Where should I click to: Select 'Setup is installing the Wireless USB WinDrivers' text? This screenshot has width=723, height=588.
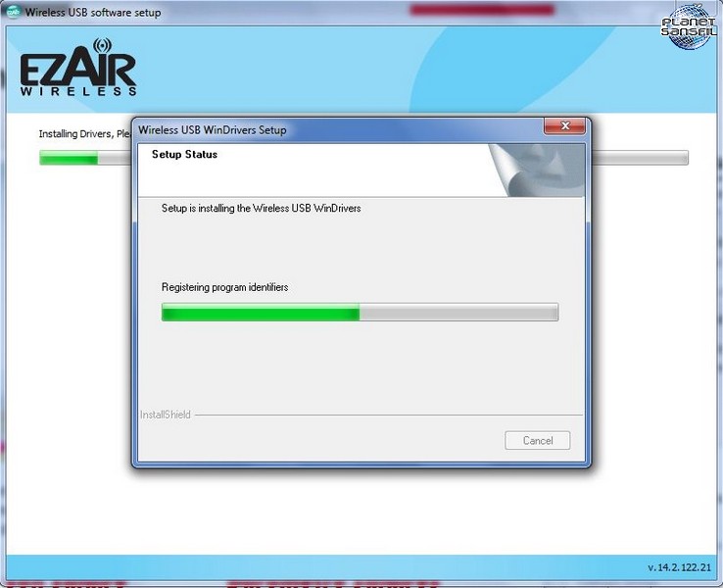coord(261,208)
